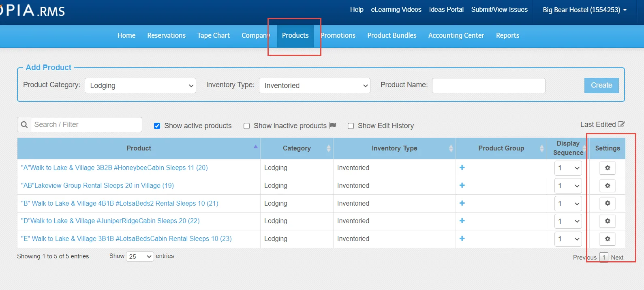This screenshot has height=290, width=644.
Task: Click Next pagination link
Action: click(617, 257)
